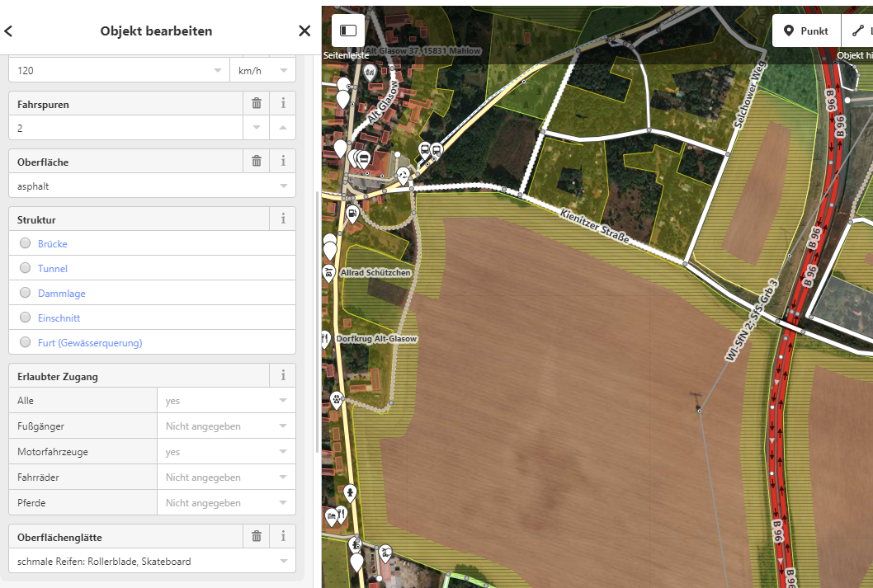The height and width of the screenshot is (588, 873).
Task: Select the Punkt drawing mode
Action: click(x=805, y=31)
